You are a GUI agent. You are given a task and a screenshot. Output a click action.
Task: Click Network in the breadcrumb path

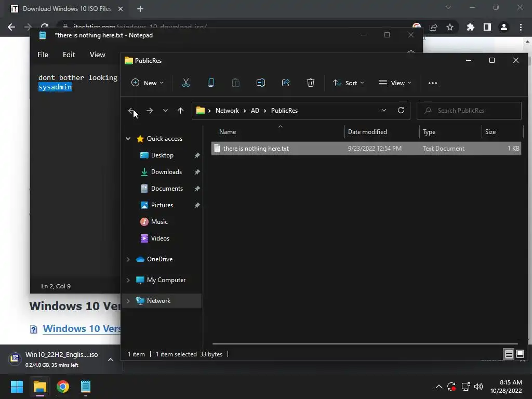pos(227,111)
